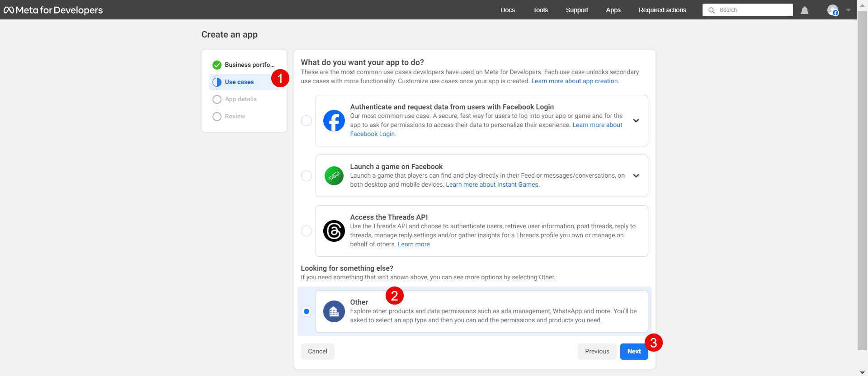
Task: Select the Other radio button
Action: tap(307, 311)
